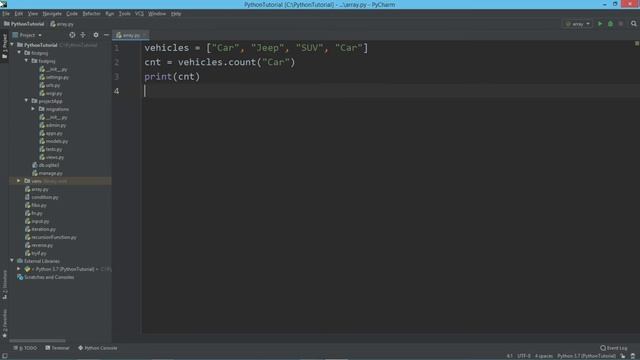Open Search Everywhere magnifier icon

pos(633,24)
